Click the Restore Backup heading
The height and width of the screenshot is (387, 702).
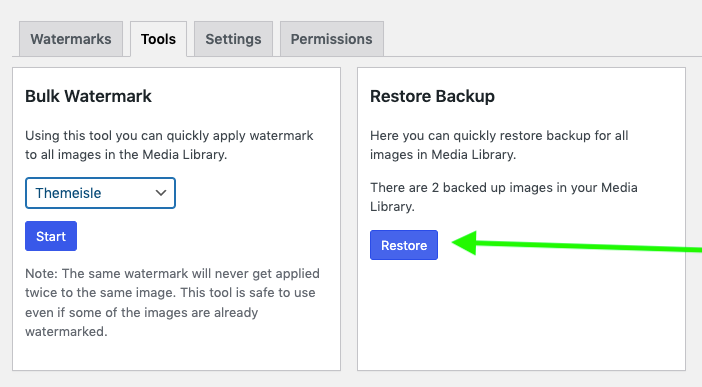[432, 96]
